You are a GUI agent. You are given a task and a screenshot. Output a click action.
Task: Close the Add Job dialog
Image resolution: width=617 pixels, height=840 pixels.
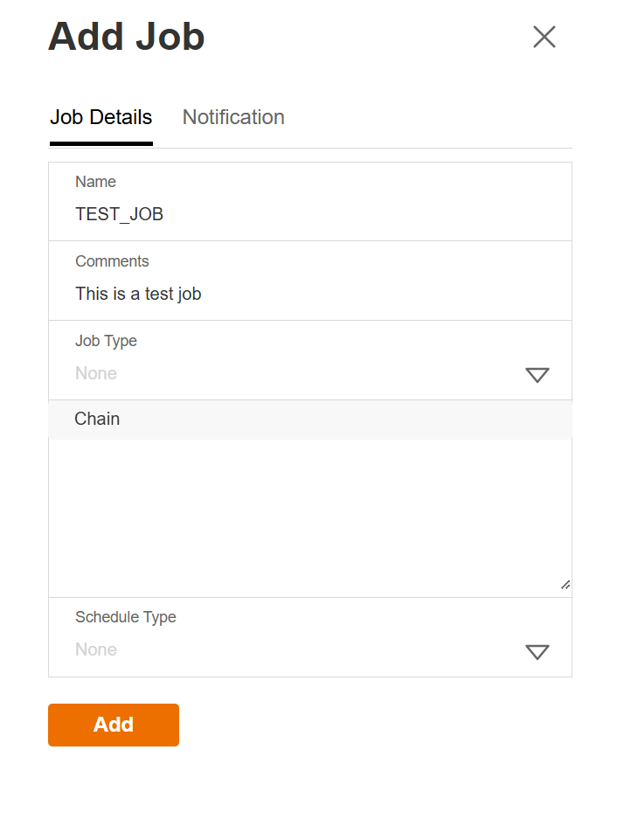point(544,37)
